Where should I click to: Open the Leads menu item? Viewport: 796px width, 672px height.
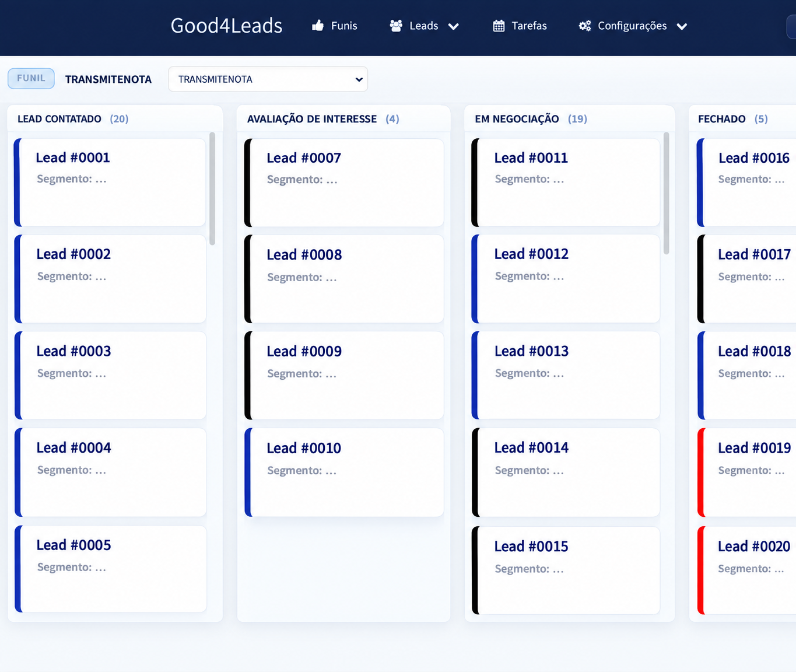[x=424, y=26]
